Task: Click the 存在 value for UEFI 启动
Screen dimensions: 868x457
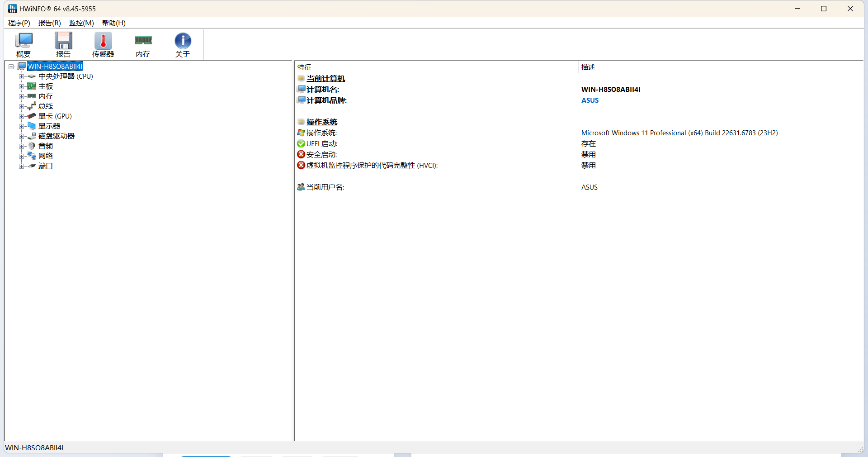Action: [589, 144]
